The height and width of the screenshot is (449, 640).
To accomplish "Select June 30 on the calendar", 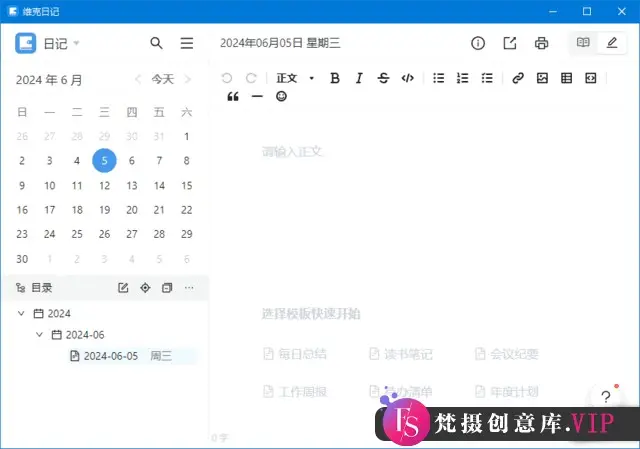I will coord(22,259).
